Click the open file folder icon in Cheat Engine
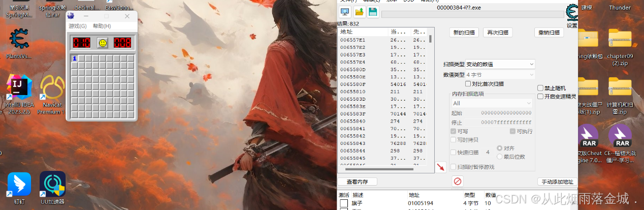Viewport: 644px width, 210px height. (359, 12)
